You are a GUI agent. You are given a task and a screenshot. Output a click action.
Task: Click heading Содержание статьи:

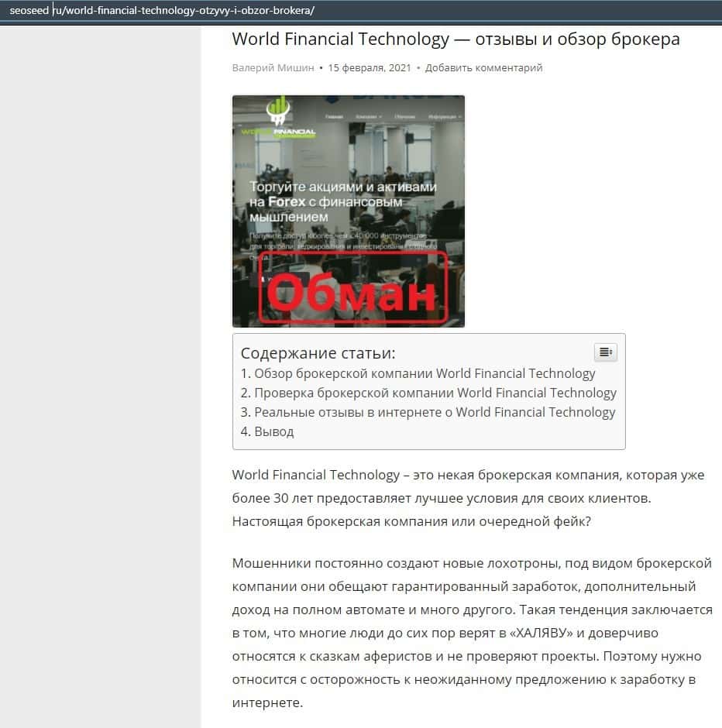pos(318,353)
